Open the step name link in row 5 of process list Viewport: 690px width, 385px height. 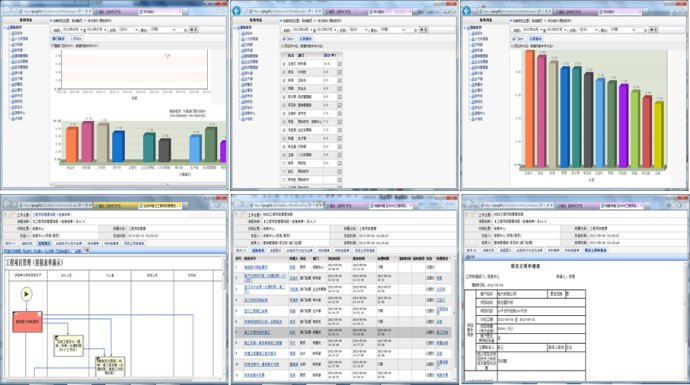point(256,311)
